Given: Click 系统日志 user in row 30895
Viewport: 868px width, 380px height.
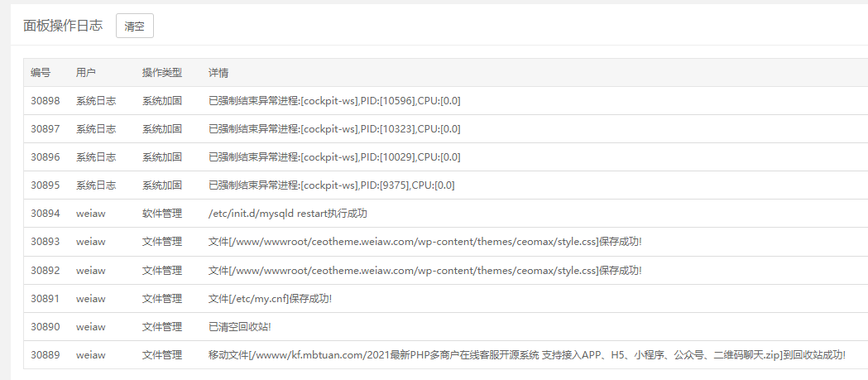Looking at the screenshot, I should (x=96, y=185).
